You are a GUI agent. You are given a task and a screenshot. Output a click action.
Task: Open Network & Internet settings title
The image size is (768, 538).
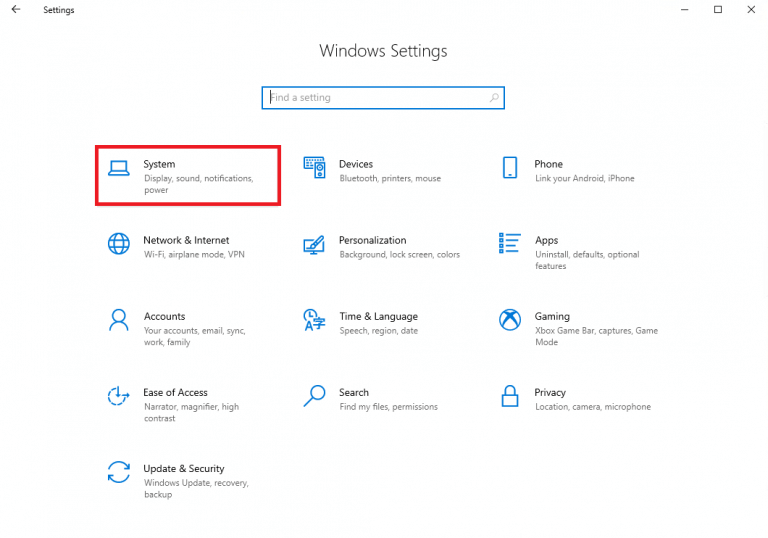pyautogui.click(x=186, y=240)
